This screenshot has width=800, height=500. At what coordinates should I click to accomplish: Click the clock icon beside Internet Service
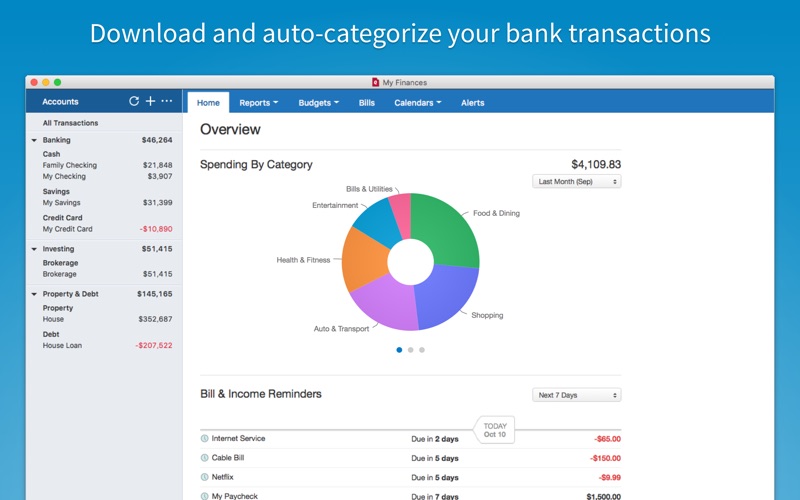(x=205, y=439)
